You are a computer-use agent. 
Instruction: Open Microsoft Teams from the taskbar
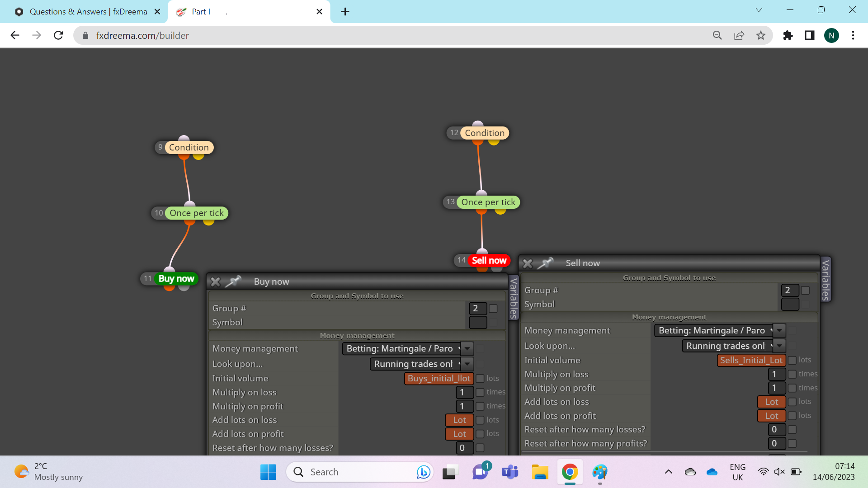click(x=510, y=472)
